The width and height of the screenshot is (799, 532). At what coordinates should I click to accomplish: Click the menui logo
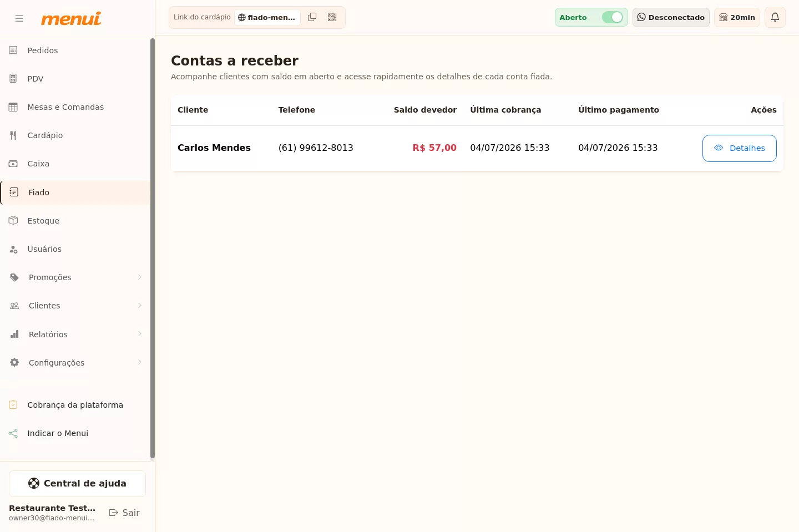[x=71, y=19]
